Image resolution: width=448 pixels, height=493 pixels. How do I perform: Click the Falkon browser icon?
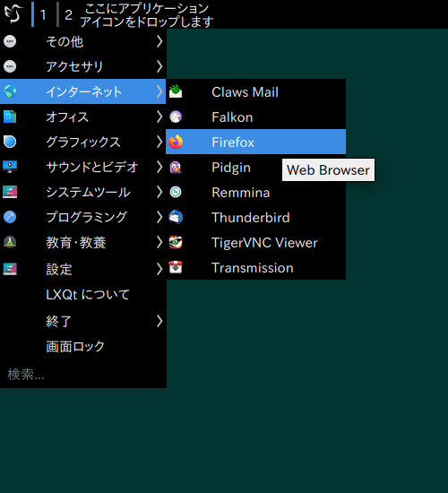coord(176,117)
